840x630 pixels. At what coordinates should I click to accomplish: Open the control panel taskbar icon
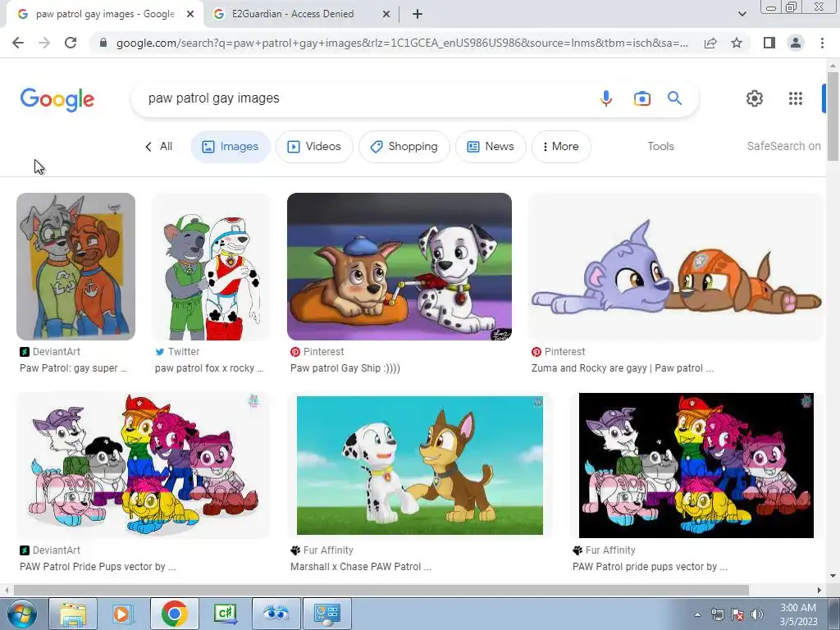click(x=327, y=614)
